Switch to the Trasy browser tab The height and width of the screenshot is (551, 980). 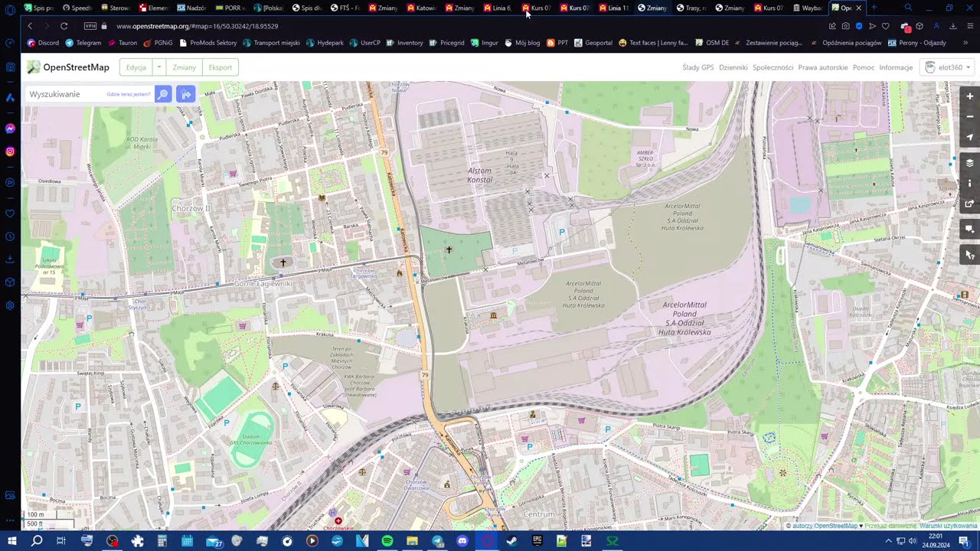coord(691,8)
